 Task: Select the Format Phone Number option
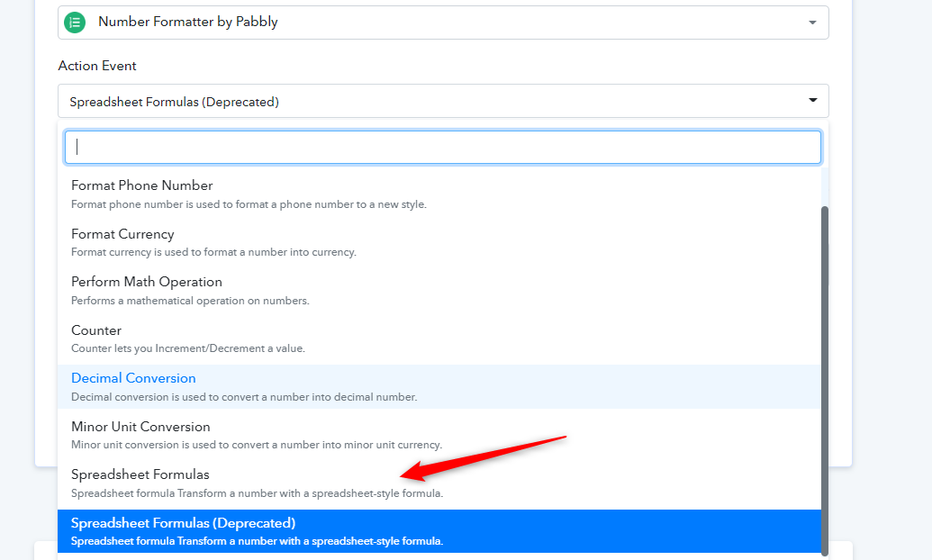pos(141,185)
